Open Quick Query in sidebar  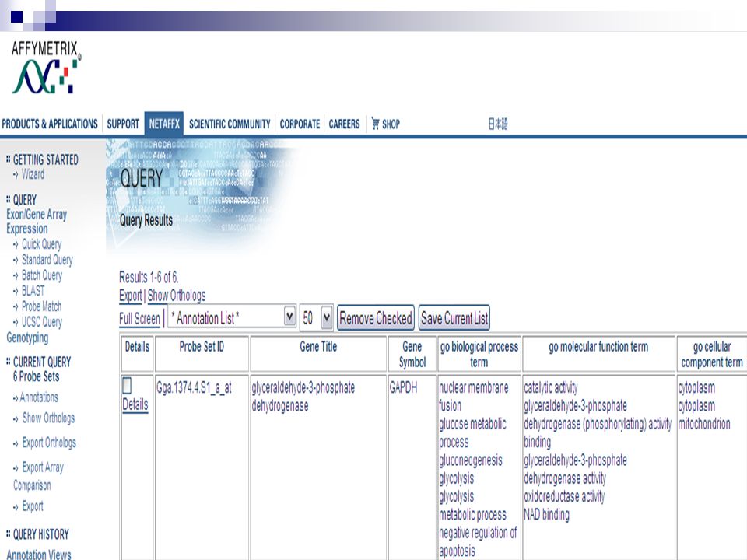pos(41,244)
